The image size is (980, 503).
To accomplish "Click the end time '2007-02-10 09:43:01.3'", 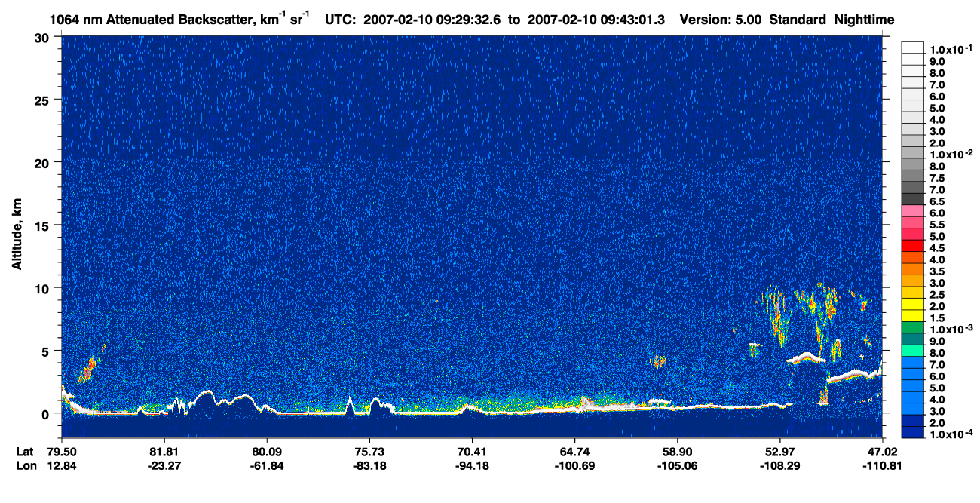I will pos(596,20).
